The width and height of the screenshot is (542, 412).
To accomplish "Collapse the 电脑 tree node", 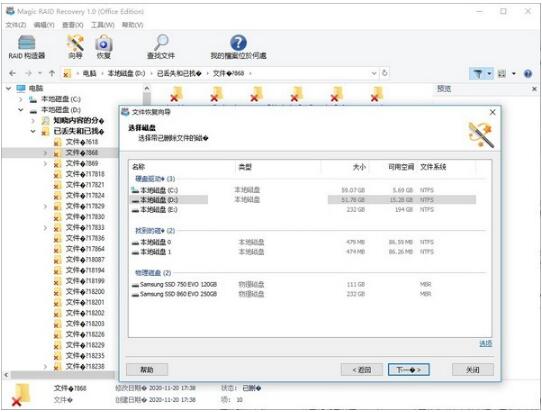I will [9, 89].
